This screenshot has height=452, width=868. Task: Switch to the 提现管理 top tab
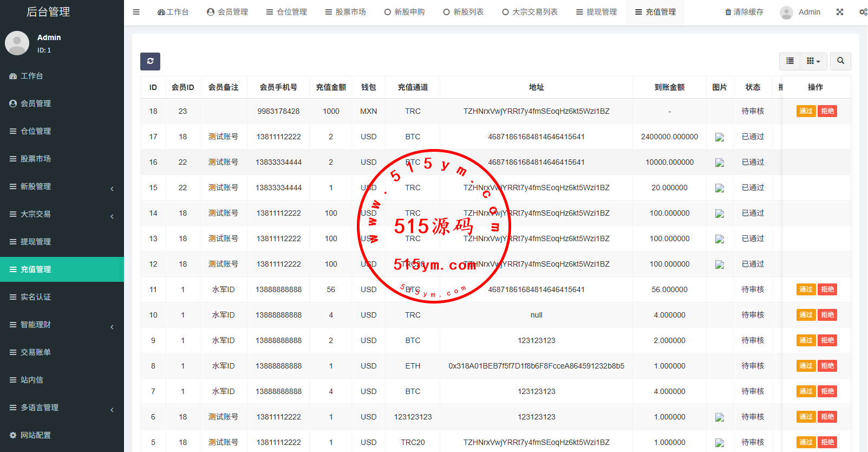[596, 12]
